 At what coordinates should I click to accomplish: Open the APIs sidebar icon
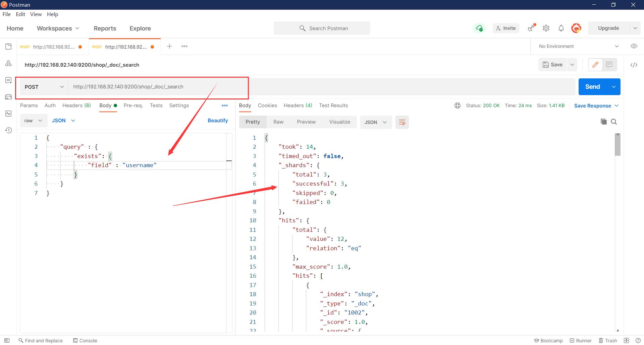tap(8, 63)
